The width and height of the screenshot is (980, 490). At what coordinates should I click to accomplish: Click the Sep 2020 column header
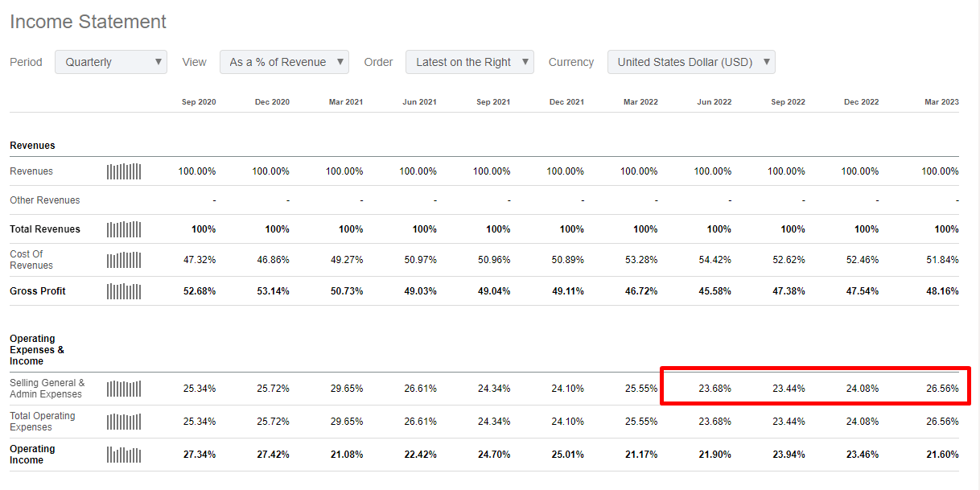199,102
